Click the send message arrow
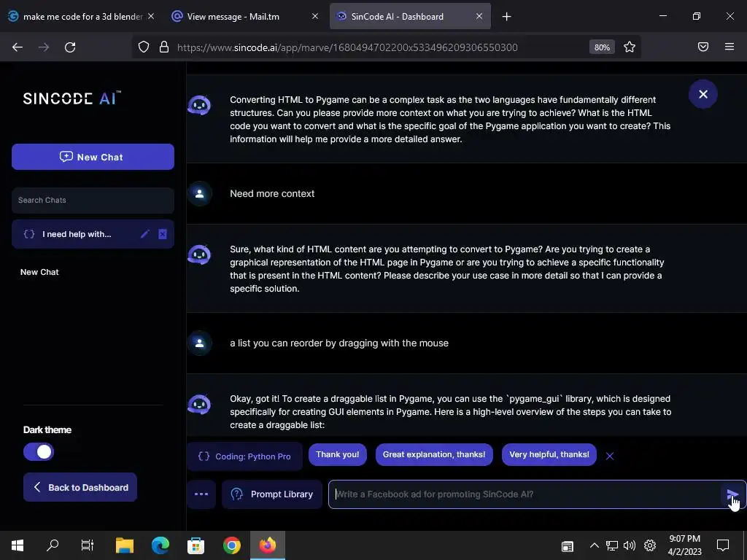 [x=732, y=494]
